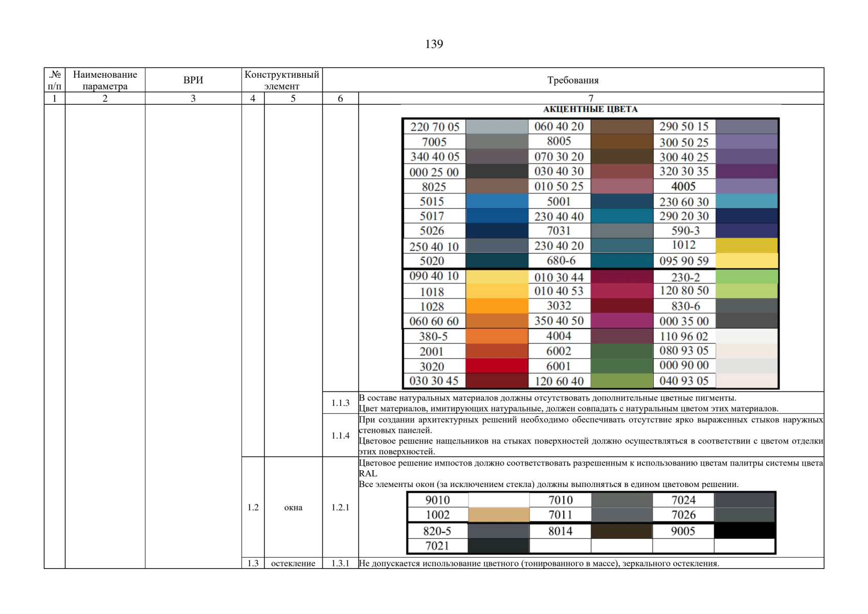Viewport: 868px width, 614px height.
Task: Click the blue swatch beside code 5015
Action: coord(497,201)
